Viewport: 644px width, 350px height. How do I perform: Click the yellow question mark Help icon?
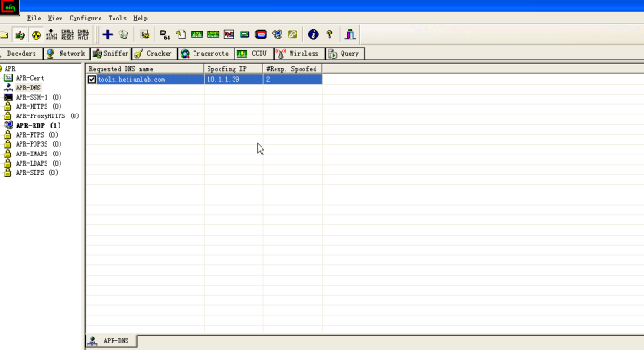tap(329, 34)
